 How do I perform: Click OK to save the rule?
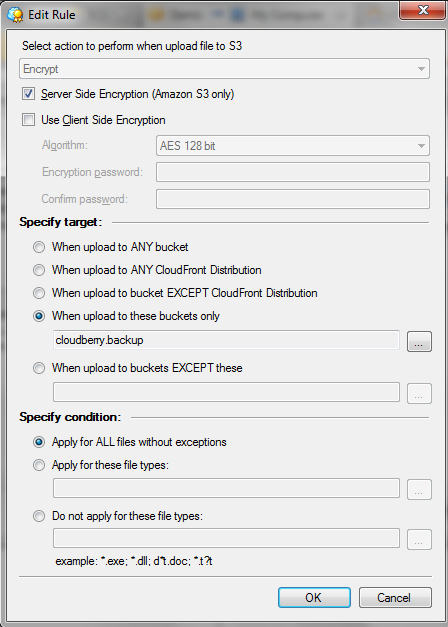pyautogui.click(x=314, y=597)
